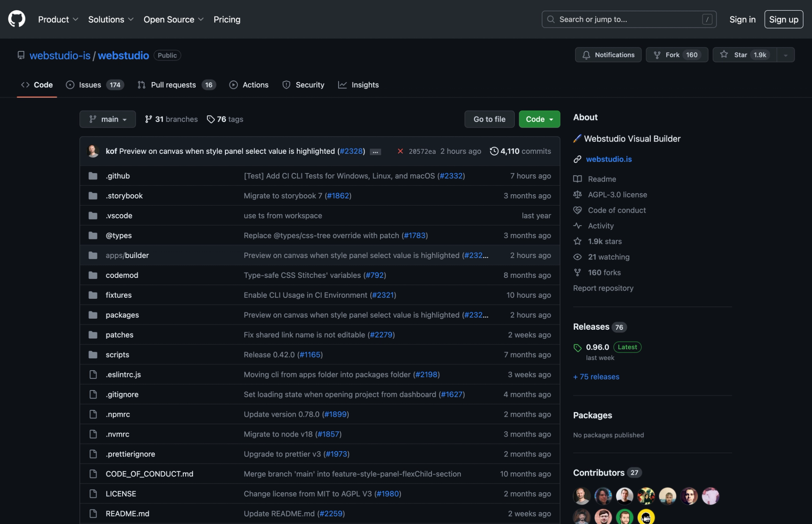This screenshot has height=524, width=812.
Task: Expand the Star lists dropdown arrow
Action: pos(785,55)
